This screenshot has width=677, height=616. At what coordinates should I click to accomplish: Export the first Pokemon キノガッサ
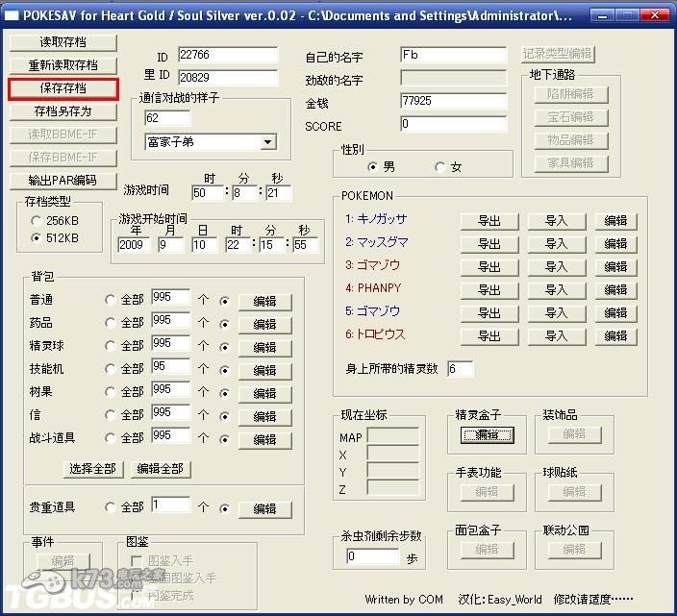tap(489, 221)
